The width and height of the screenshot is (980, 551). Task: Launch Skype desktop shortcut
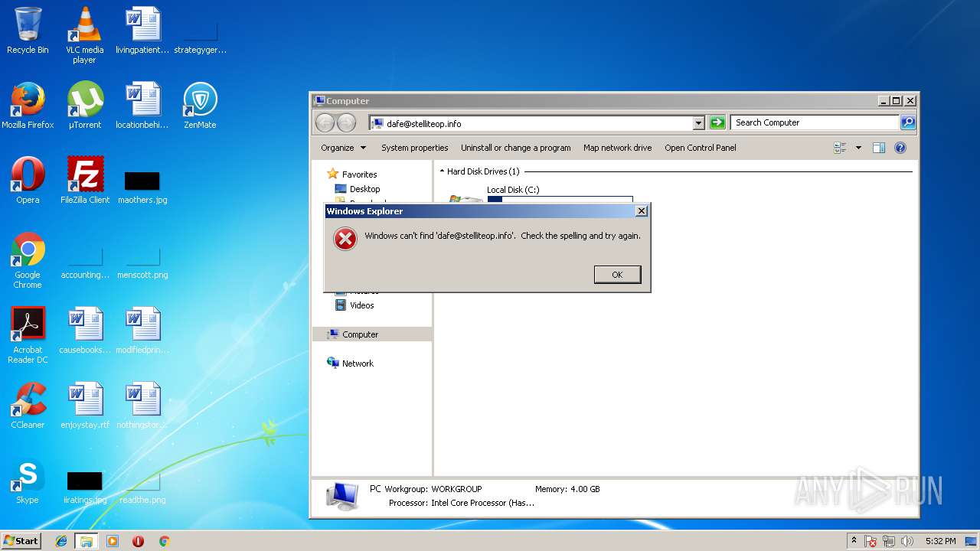coord(28,481)
